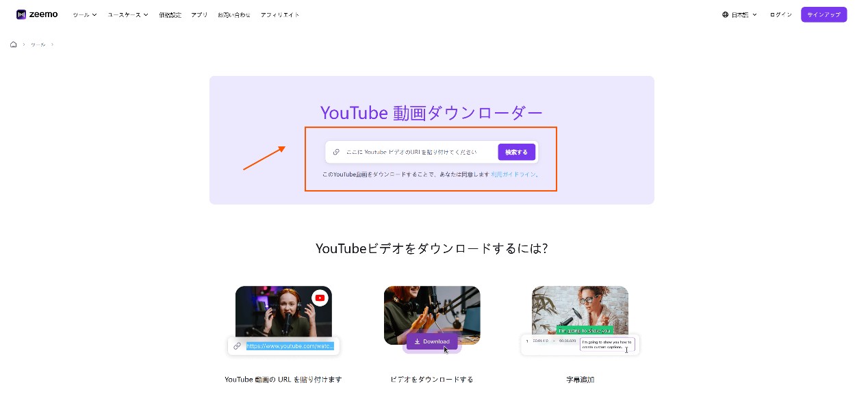Click the Zeemo logo

pos(37,14)
